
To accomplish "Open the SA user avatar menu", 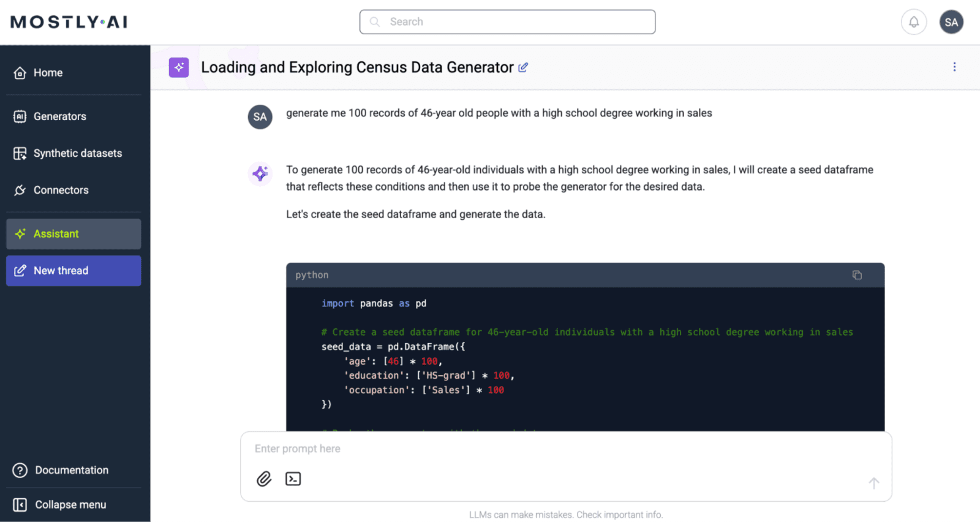I will click(x=951, y=22).
